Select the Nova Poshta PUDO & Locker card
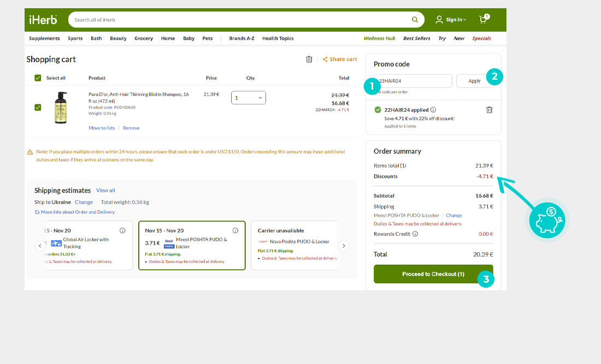The height and width of the screenshot is (364, 601). pos(295,246)
